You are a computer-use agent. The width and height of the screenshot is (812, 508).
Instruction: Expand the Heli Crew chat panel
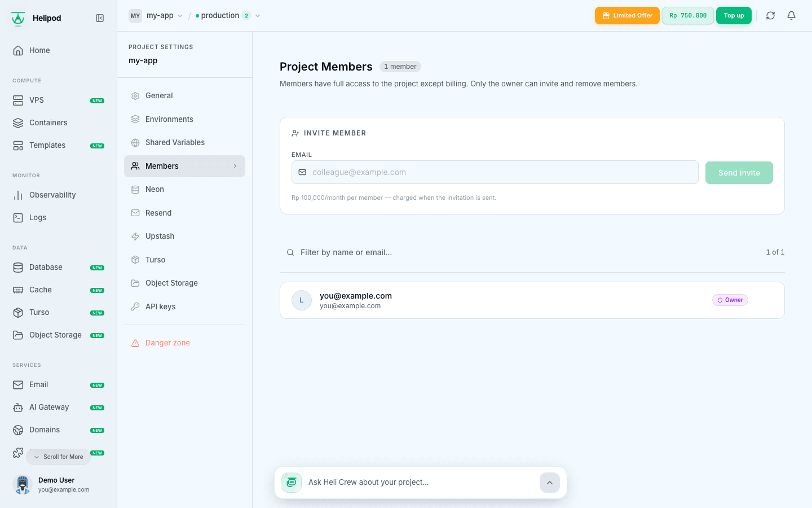[x=549, y=483]
